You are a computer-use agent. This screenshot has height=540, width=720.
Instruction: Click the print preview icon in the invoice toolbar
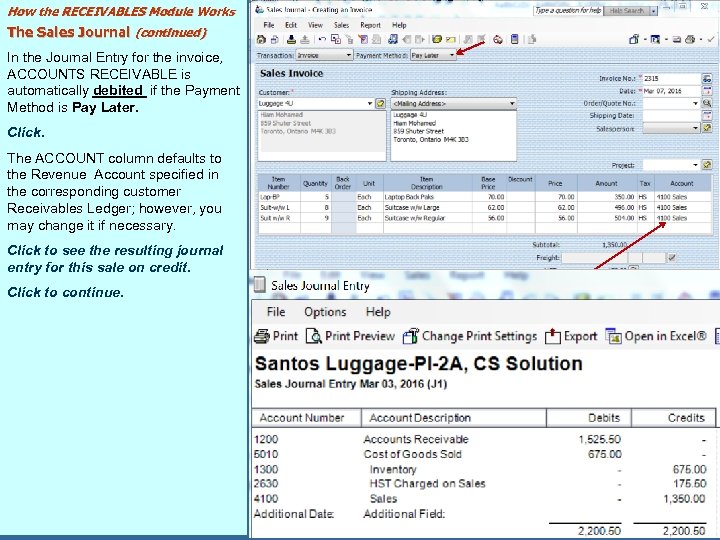click(655, 39)
